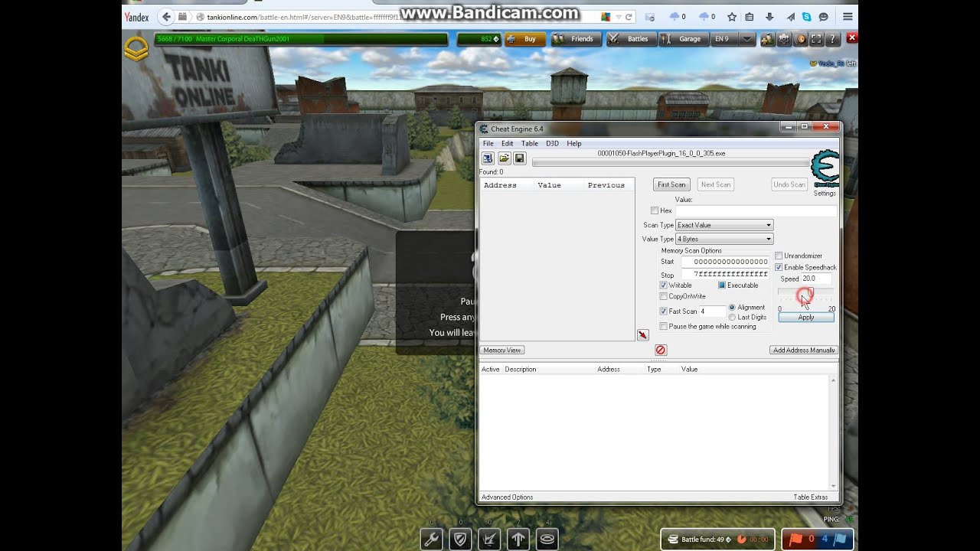Use the repair kit wrench supply icon
The width and height of the screenshot is (980, 551).
click(x=431, y=539)
